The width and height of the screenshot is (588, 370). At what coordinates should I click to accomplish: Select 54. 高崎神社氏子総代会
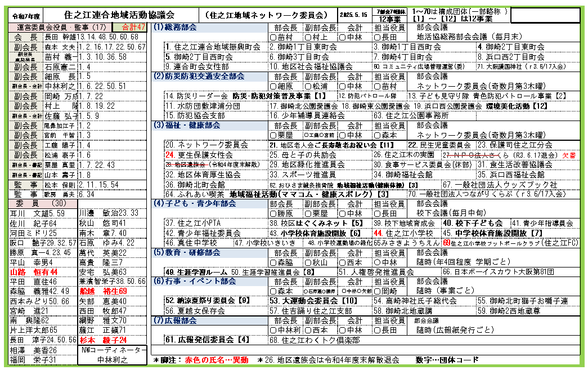coord(415,301)
